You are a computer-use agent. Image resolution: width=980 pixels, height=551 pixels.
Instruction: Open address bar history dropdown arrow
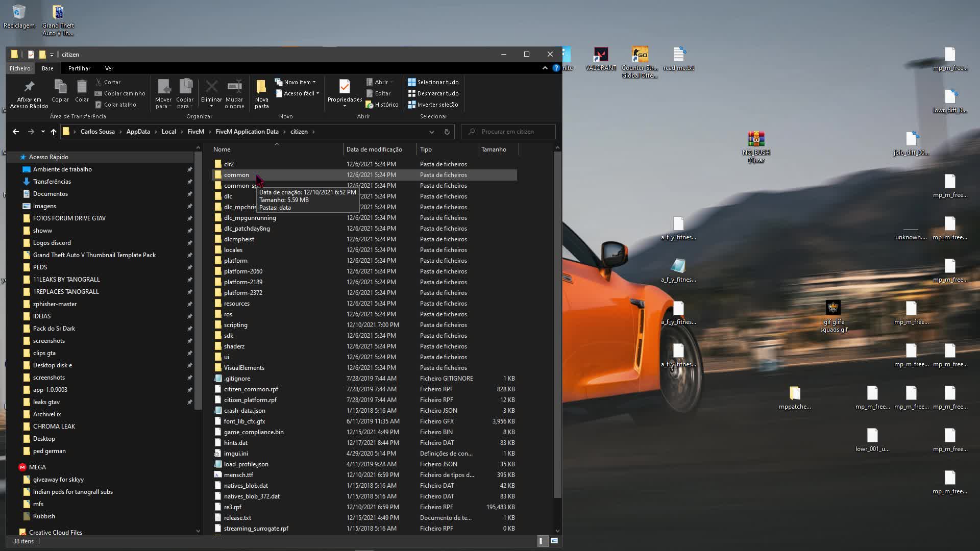click(432, 132)
